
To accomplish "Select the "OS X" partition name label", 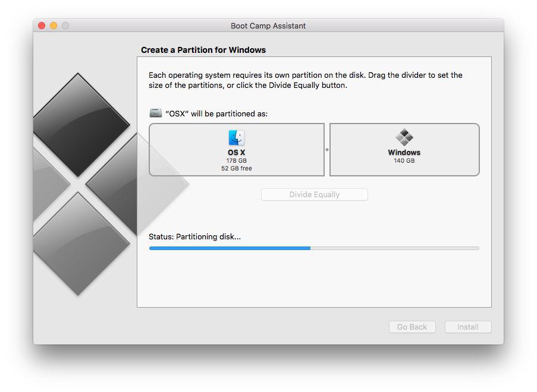I will click(x=236, y=153).
